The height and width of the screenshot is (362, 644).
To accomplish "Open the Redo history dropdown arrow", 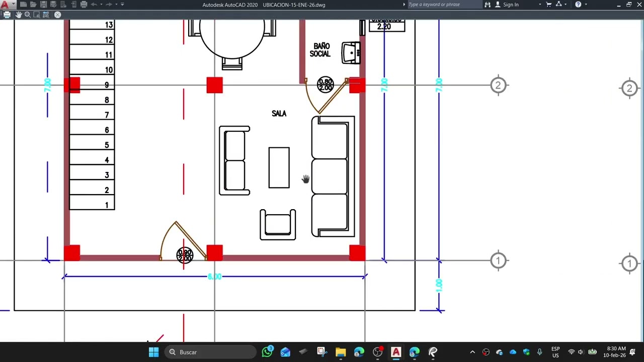I will click(x=116, y=5).
